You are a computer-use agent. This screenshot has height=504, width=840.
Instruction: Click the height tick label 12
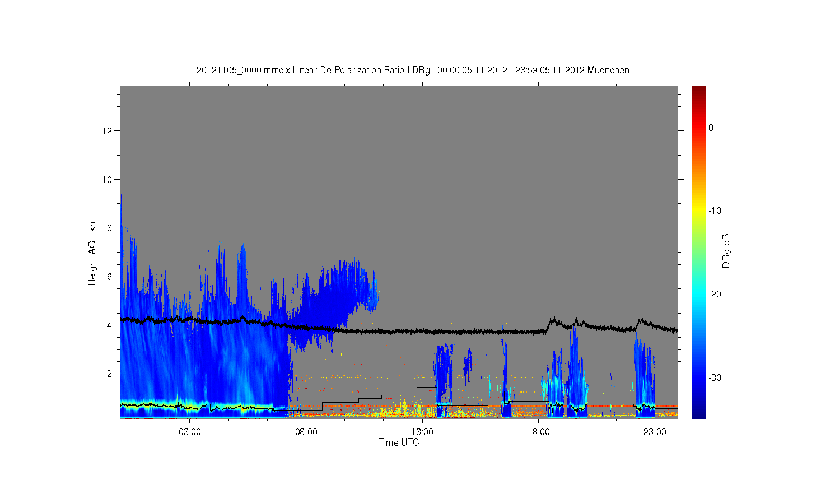pos(108,131)
